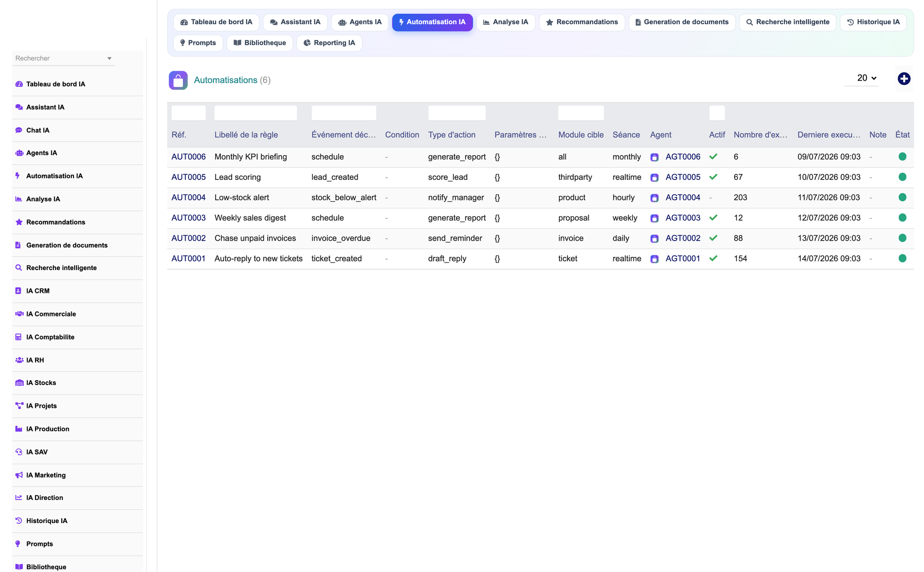Open the Rechercher dropdown in sidebar
The image size is (924, 572).
64,58
